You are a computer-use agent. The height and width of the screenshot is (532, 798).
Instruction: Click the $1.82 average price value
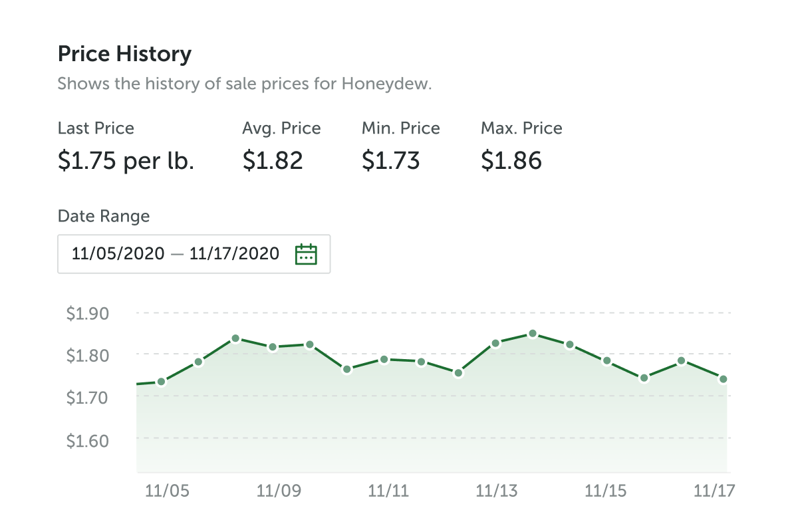[x=273, y=161]
